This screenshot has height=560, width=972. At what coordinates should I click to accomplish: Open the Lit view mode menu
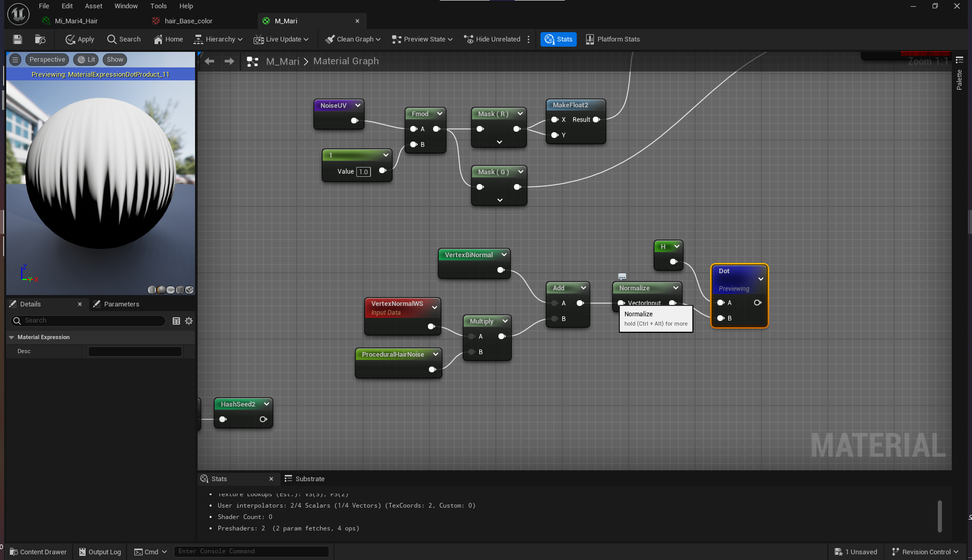86,60
